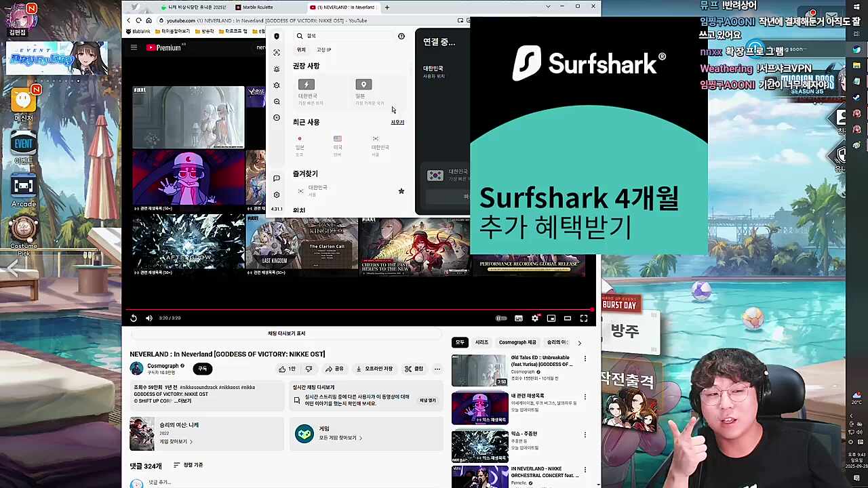The height and width of the screenshot is (488, 868).
Task: Open the Surfshark alerts bell icon
Action: coord(277,68)
